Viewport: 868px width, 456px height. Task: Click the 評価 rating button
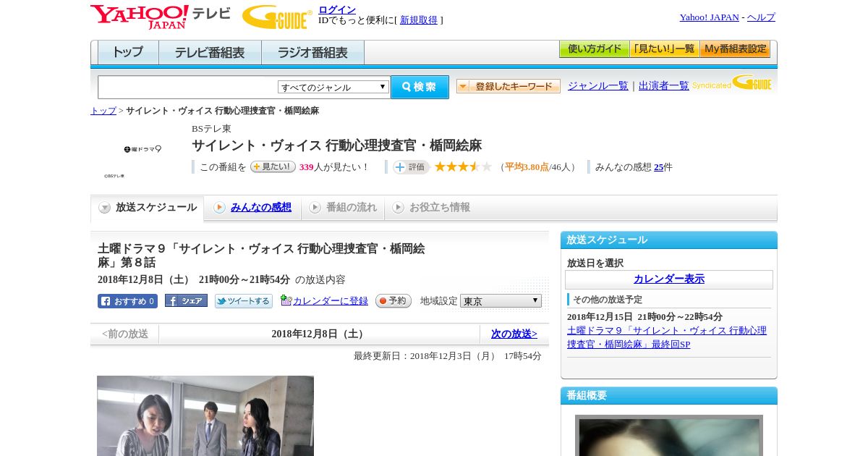click(411, 167)
